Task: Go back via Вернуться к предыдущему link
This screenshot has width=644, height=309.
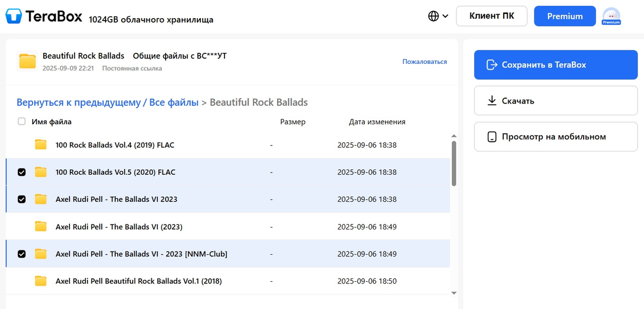Action: [x=78, y=102]
